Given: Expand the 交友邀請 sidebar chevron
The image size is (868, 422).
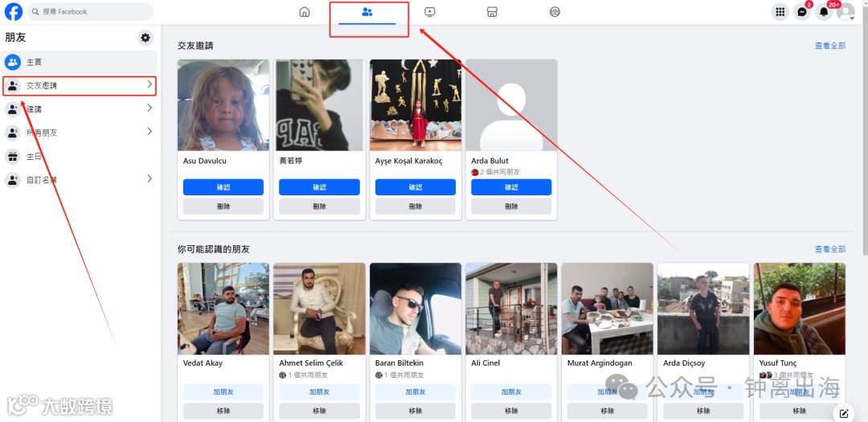Looking at the screenshot, I should tap(149, 84).
